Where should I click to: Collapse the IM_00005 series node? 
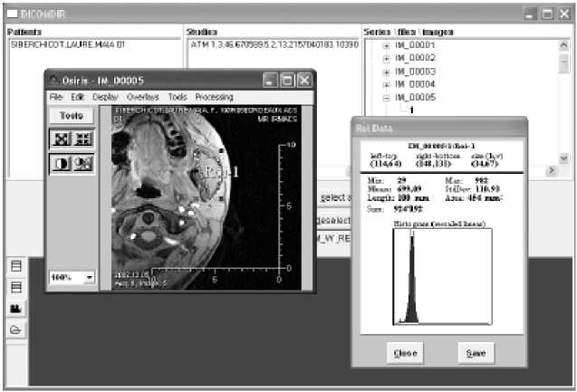coord(386,98)
